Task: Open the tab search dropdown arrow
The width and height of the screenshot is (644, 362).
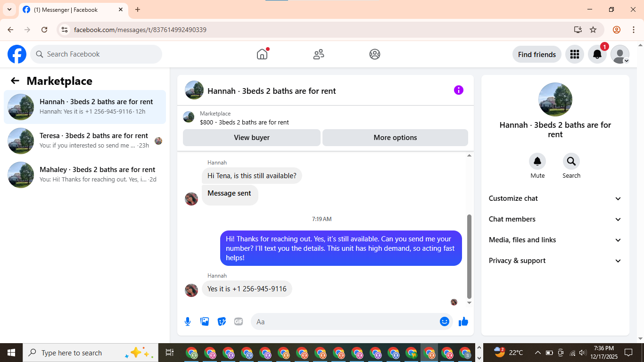Action: click(x=9, y=9)
